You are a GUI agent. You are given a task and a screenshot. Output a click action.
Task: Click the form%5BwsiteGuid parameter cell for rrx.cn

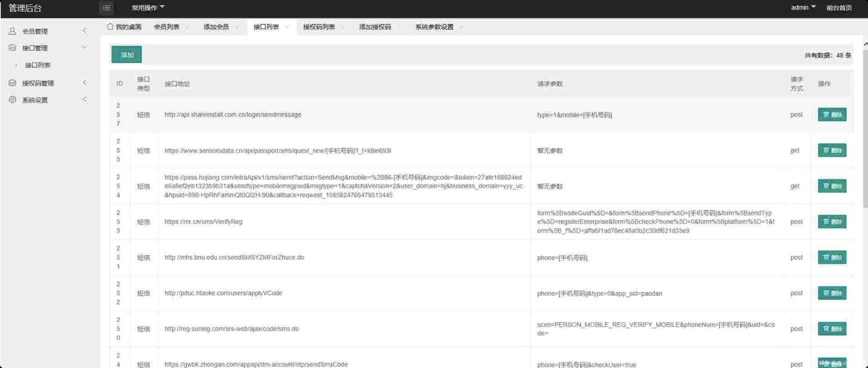(x=656, y=222)
